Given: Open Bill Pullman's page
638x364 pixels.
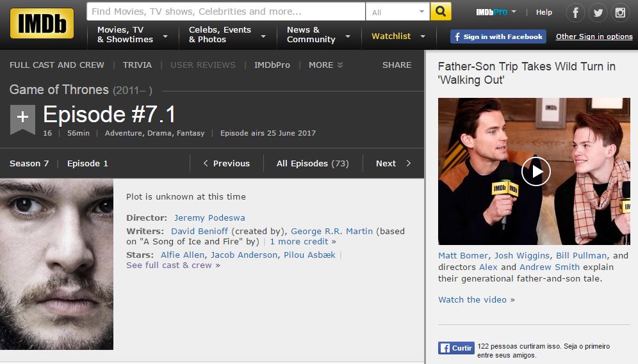Looking at the screenshot, I should point(581,255).
